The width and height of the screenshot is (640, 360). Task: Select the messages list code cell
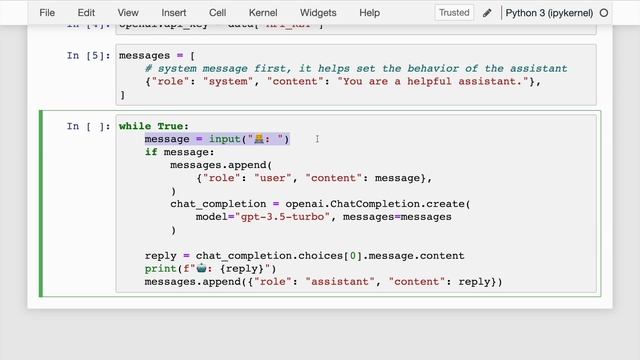point(356,75)
